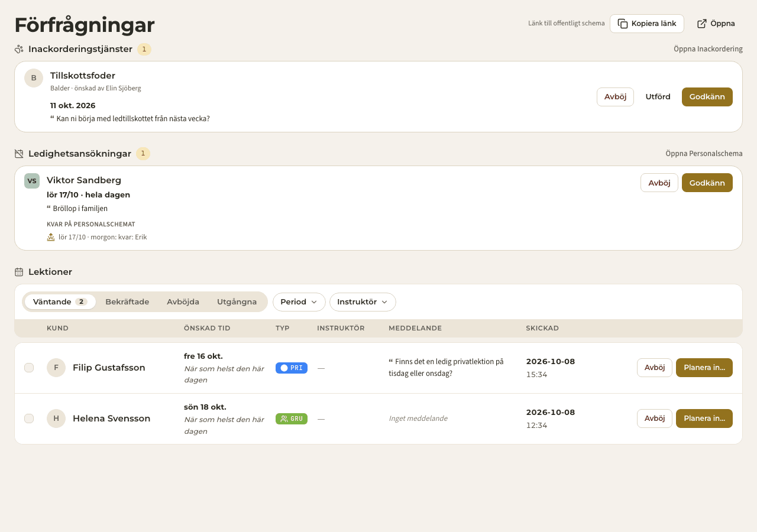Screen dimensions: 757x532
Task: Schedule Filip Gustafsson's lesson with Planera in
Action: point(704,368)
